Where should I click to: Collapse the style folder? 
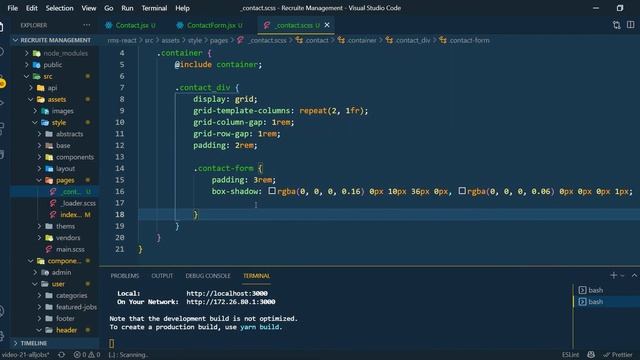point(58,122)
